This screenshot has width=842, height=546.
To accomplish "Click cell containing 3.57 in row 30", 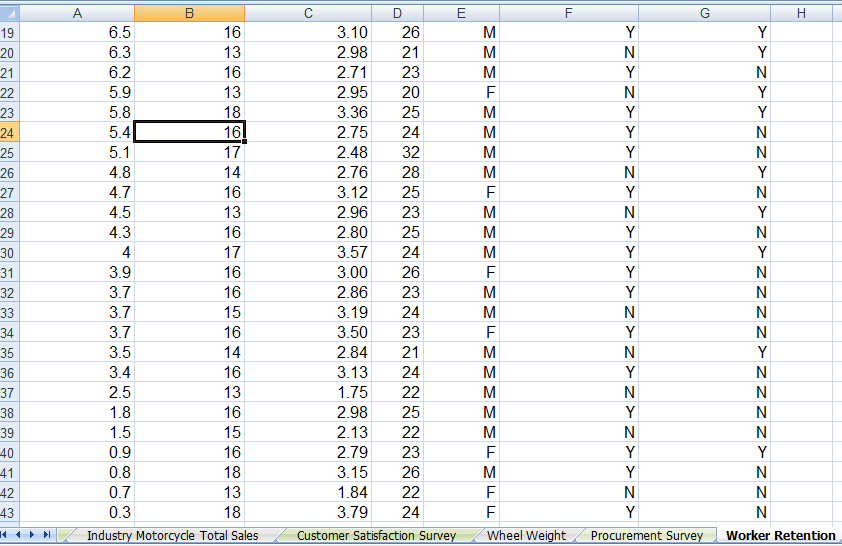I will tap(308, 252).
